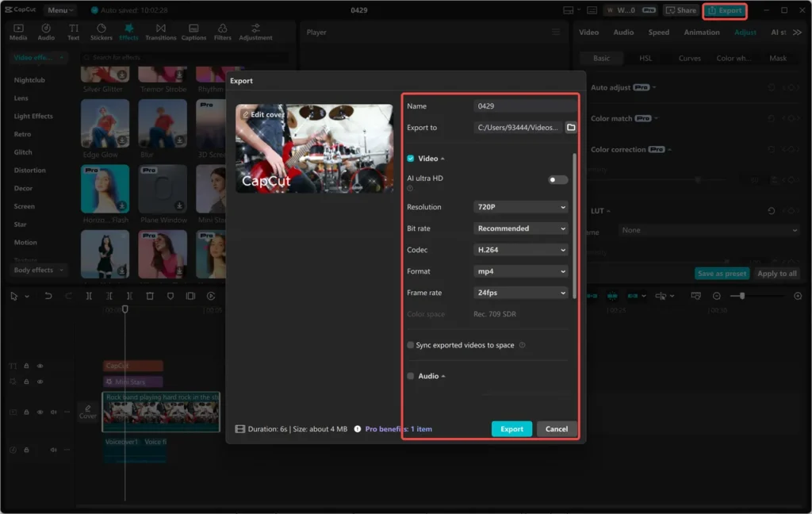
Task: Click the Freeze frame icon in timeline toolbar
Action: coord(190,296)
